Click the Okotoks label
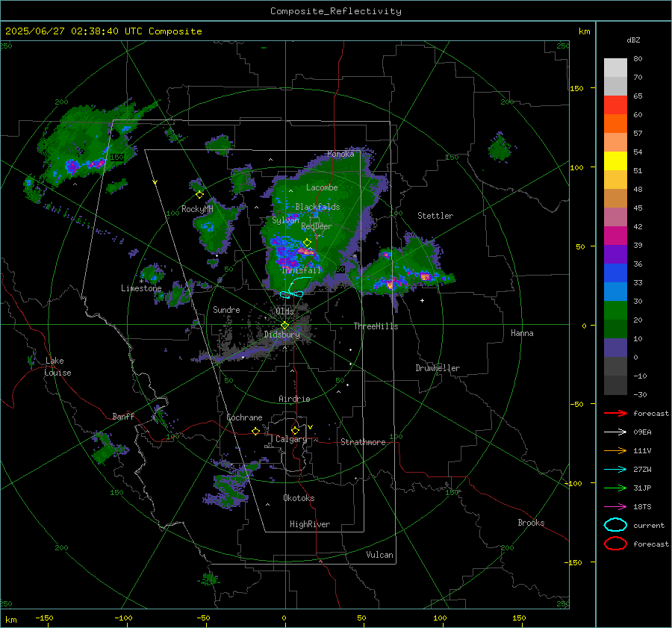Viewport: 672px width, 628px height. (299, 498)
